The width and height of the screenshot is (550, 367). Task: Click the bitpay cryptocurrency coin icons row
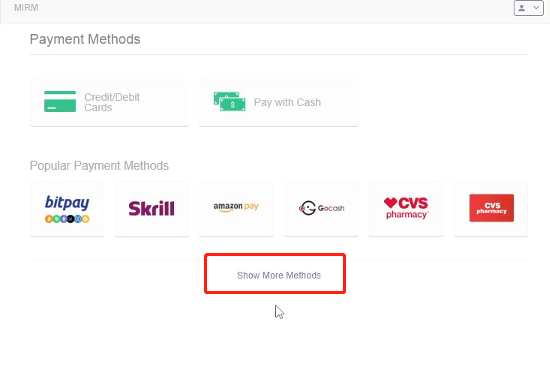point(67,219)
